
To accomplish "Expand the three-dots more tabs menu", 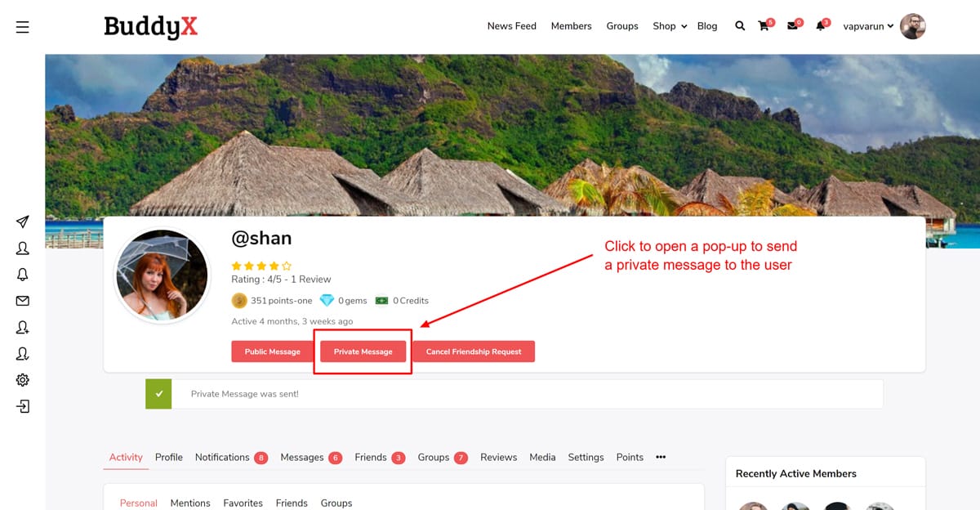I will coord(661,457).
